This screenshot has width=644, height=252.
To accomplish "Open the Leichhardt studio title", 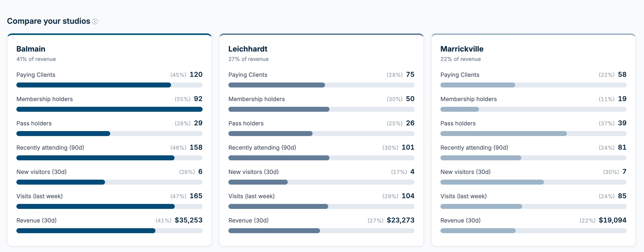I will [248, 49].
